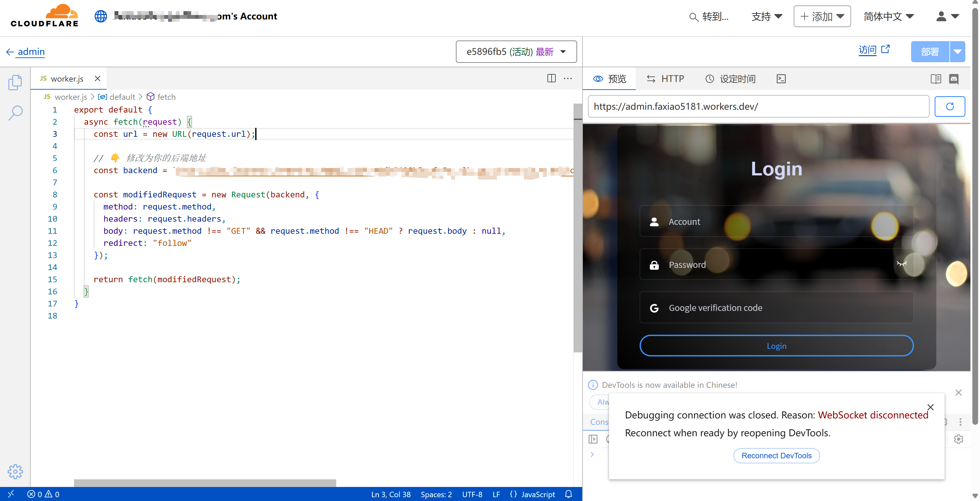This screenshot has height=501, width=980.
Task: Open the Explorer files icon in sidebar
Action: coord(15,82)
